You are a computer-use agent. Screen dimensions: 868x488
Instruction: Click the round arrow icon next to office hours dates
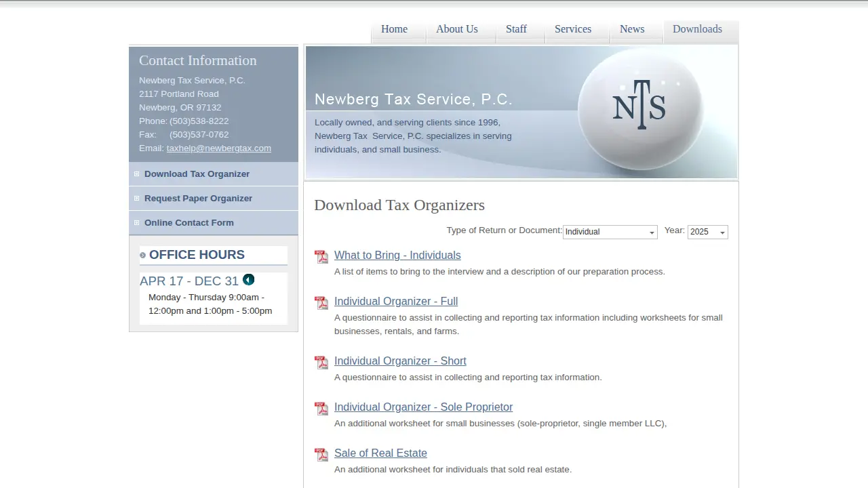tap(249, 280)
